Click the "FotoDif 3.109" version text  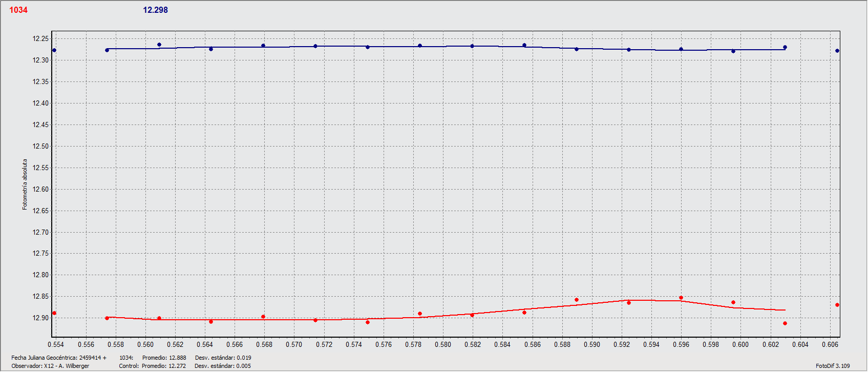[x=833, y=366]
